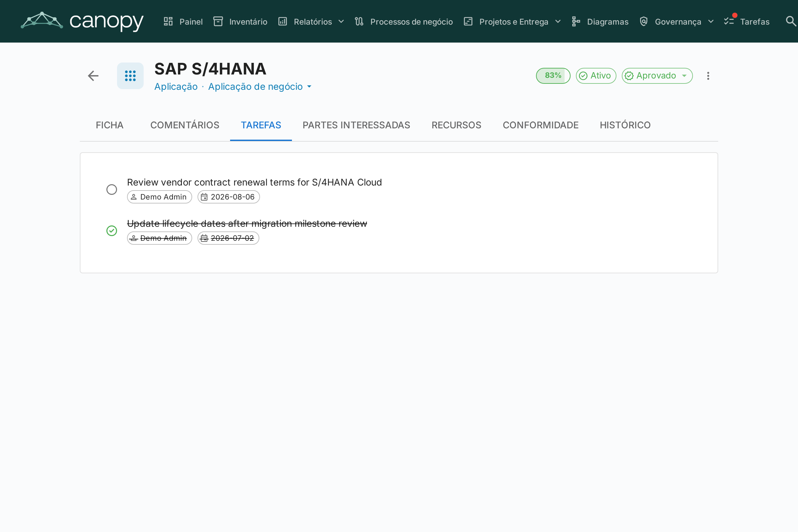This screenshot has width=798, height=532.
Task: Open the HISTÓRICO tab
Action: click(625, 125)
